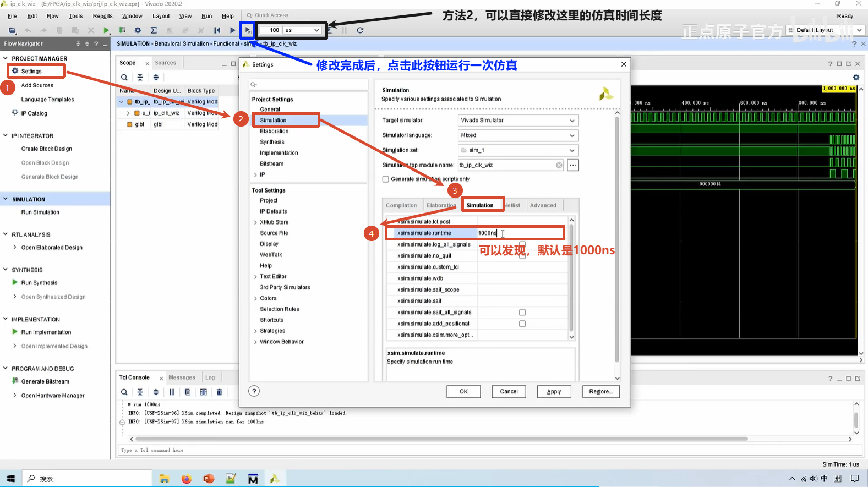
Task: Click the Flow Navigator help icon
Action: coord(96,44)
